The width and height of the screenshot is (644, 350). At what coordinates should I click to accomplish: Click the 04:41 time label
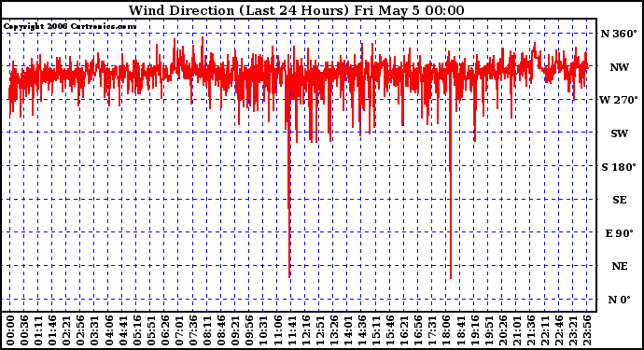tap(122, 330)
